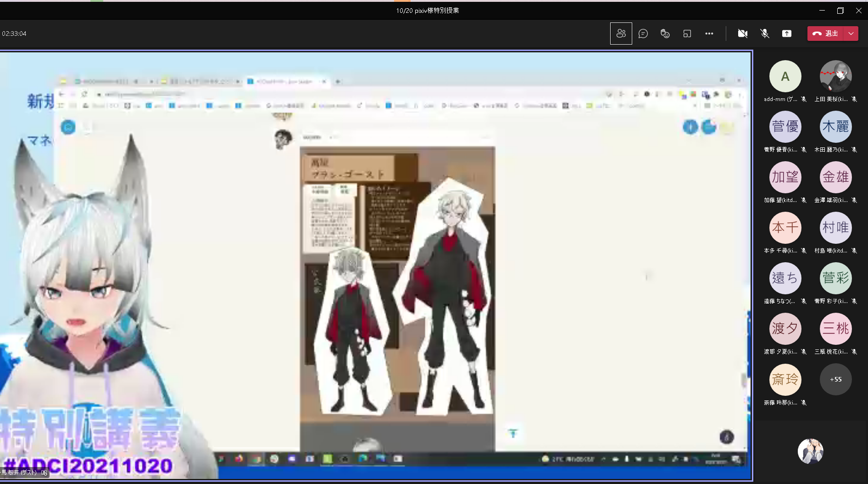868x484 pixels.
Task: Open the meeting chat
Action: [643, 34]
